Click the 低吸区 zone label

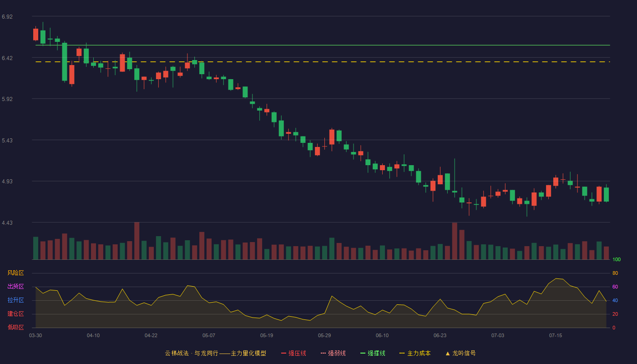tap(15, 327)
